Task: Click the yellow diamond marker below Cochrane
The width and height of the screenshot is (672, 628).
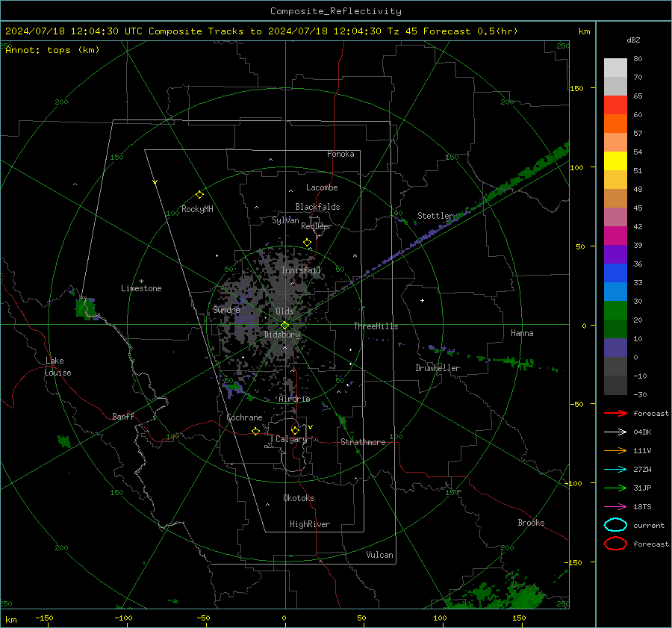Action: tap(255, 431)
